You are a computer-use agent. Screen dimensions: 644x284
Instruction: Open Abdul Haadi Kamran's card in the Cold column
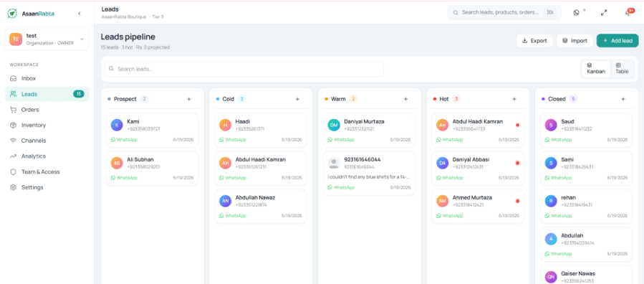(x=261, y=168)
